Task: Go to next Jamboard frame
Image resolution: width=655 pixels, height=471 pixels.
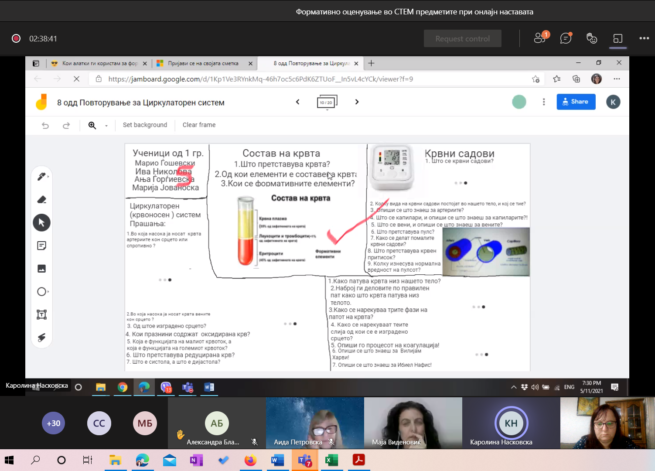Action: click(x=357, y=102)
